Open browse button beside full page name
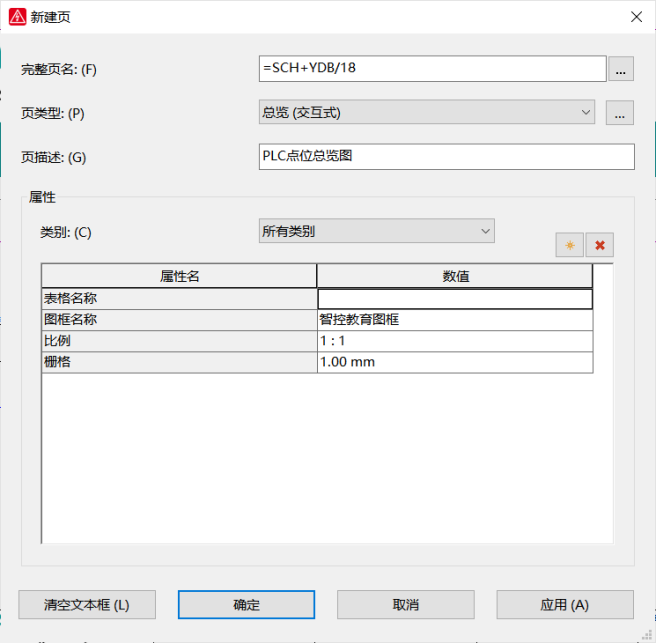 coord(621,69)
